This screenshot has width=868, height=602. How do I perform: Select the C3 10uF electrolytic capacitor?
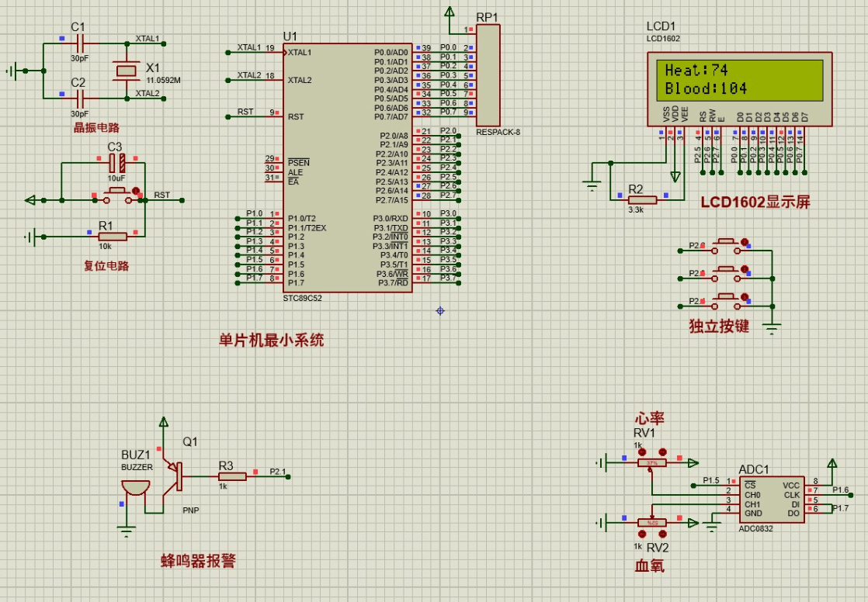(116, 163)
